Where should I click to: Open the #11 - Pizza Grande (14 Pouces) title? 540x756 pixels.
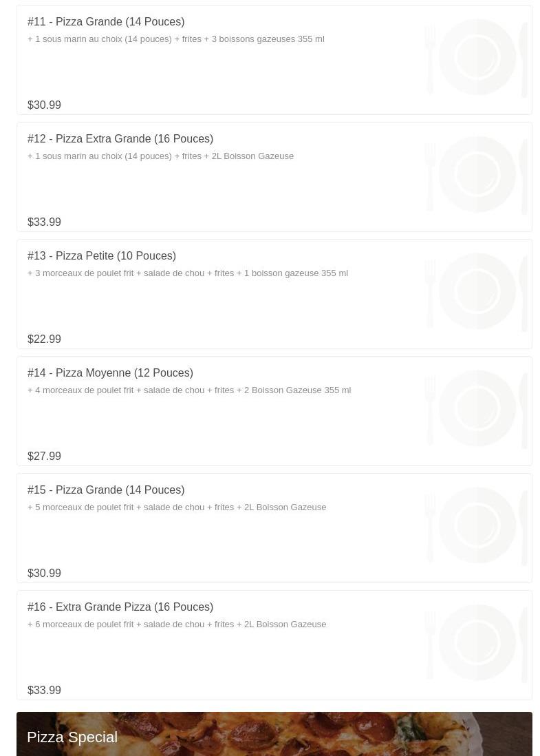106,22
